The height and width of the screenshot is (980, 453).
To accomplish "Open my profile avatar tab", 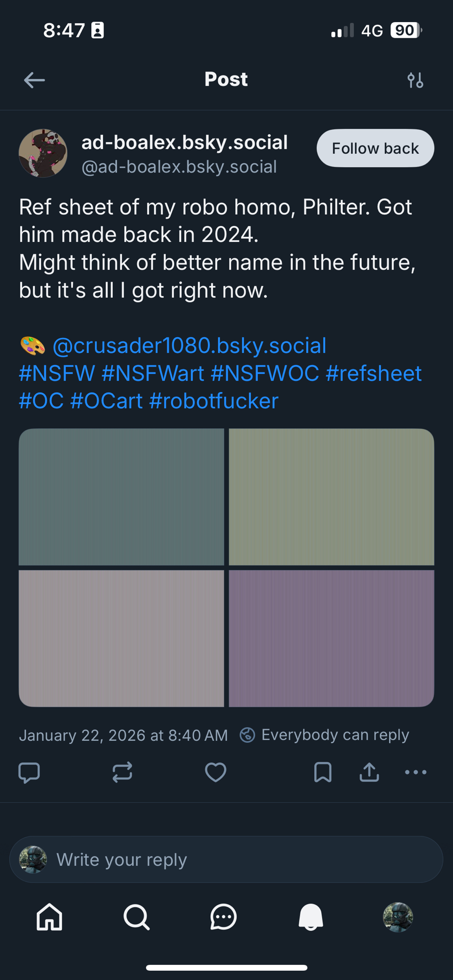I will coord(398,917).
